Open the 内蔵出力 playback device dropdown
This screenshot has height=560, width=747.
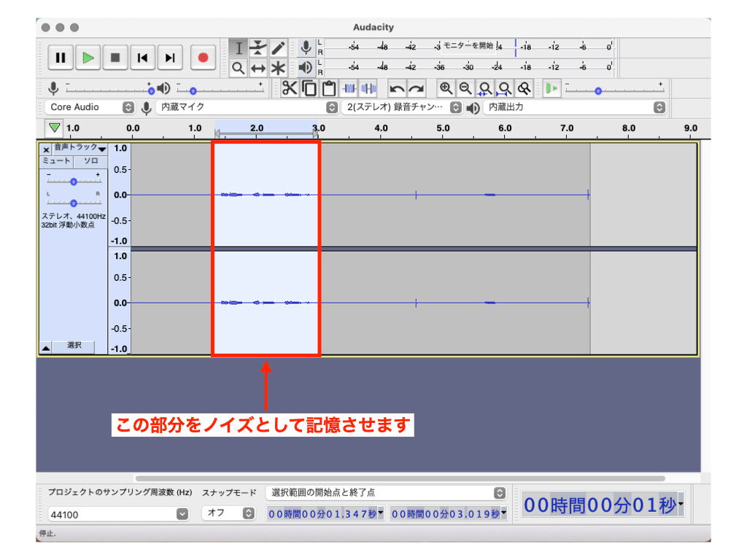pyautogui.click(x=575, y=107)
